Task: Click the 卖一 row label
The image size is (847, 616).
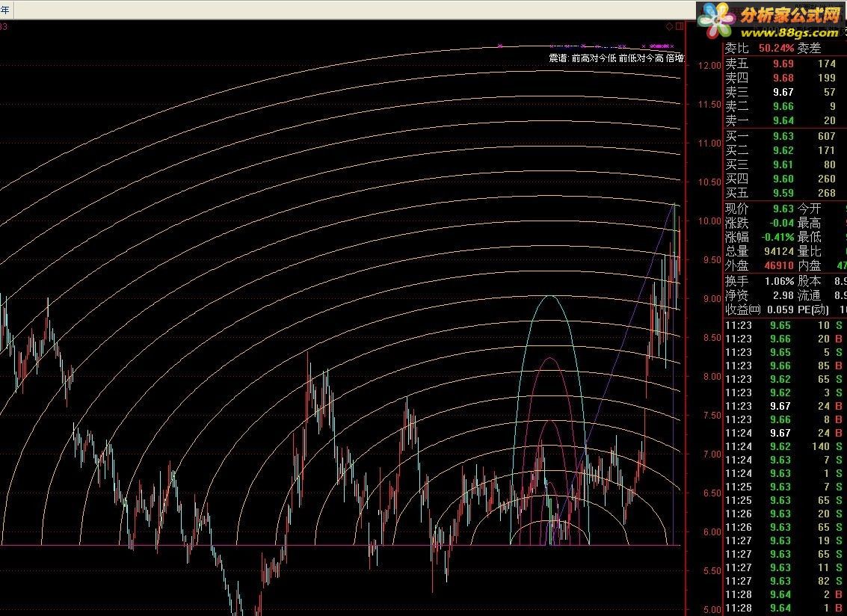Action: [x=737, y=120]
